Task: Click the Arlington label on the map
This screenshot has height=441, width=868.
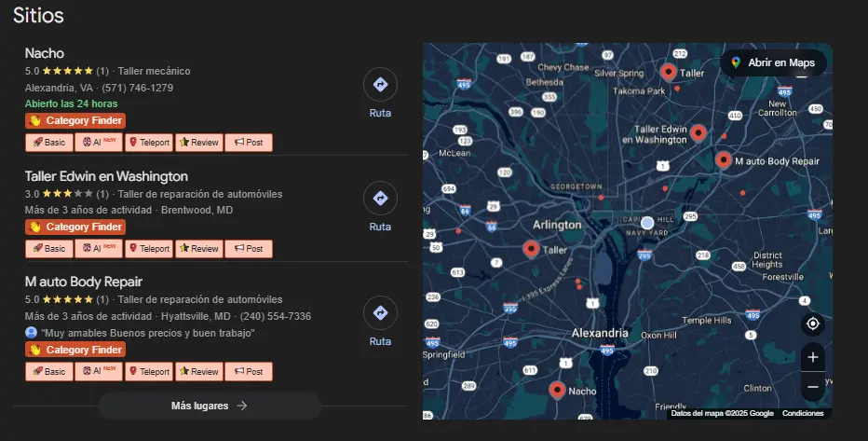Action: pyautogui.click(x=557, y=225)
